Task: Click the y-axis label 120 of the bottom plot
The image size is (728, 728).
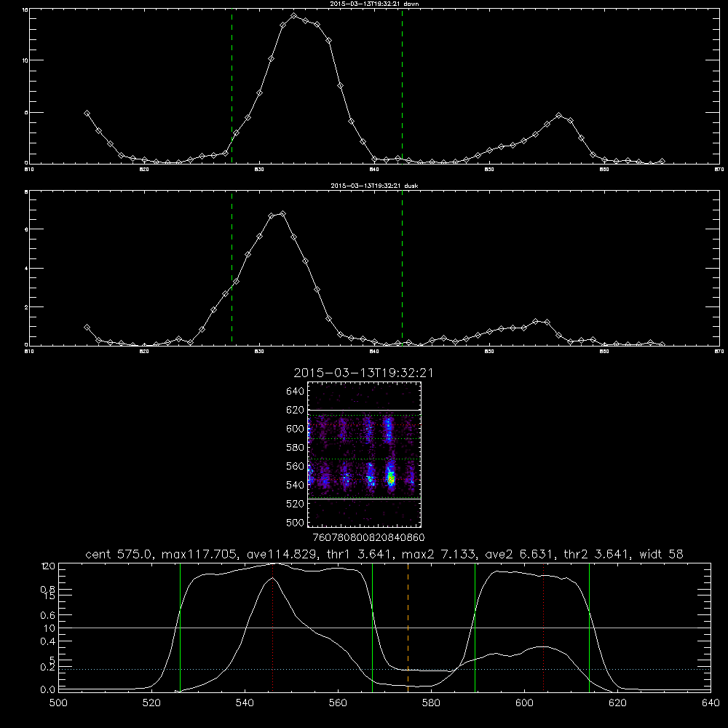Action: 48,566
